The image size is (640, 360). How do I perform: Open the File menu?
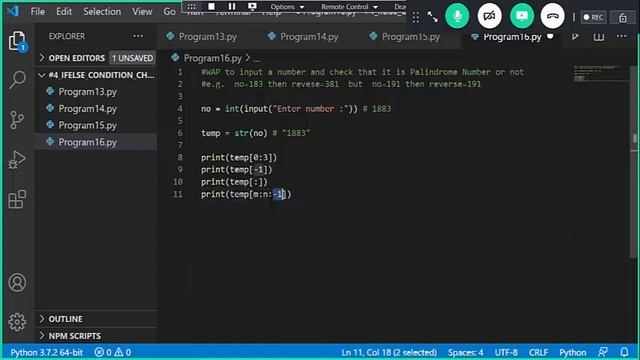pyautogui.click(x=38, y=11)
